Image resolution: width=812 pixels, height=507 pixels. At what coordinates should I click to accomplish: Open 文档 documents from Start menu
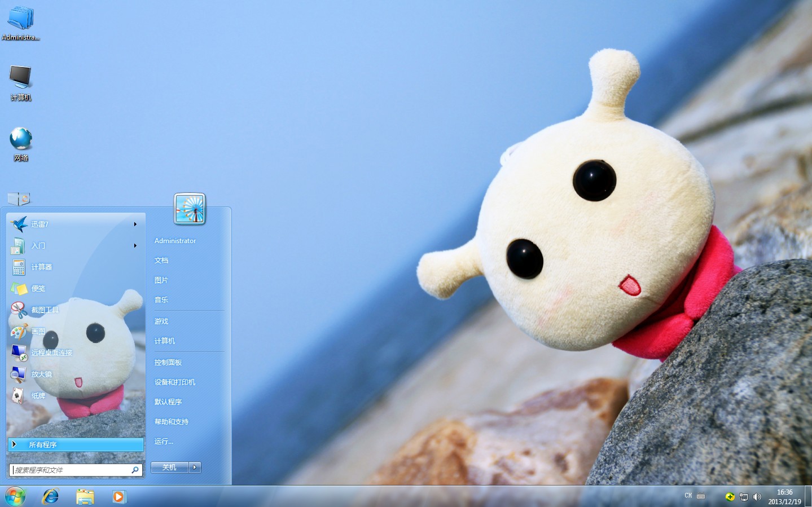pyautogui.click(x=161, y=261)
